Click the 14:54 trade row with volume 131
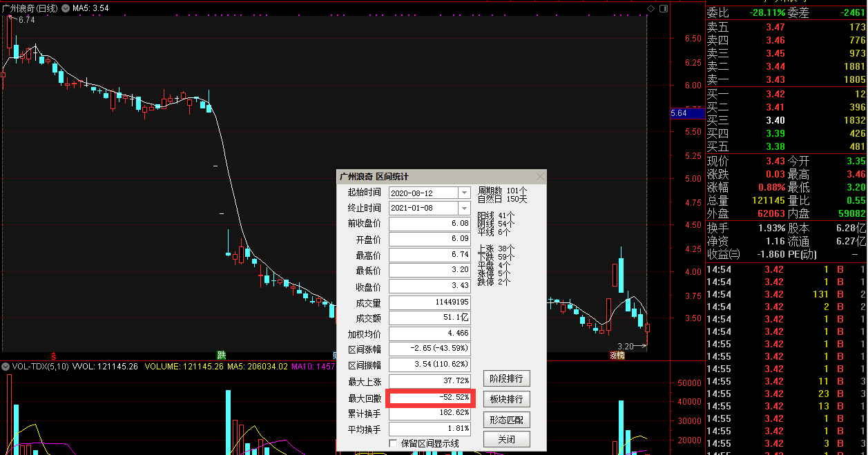Viewport: 868px width, 455px height. (786, 294)
